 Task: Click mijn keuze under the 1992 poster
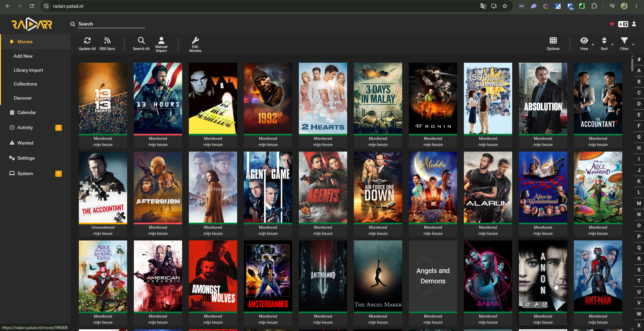coord(268,145)
